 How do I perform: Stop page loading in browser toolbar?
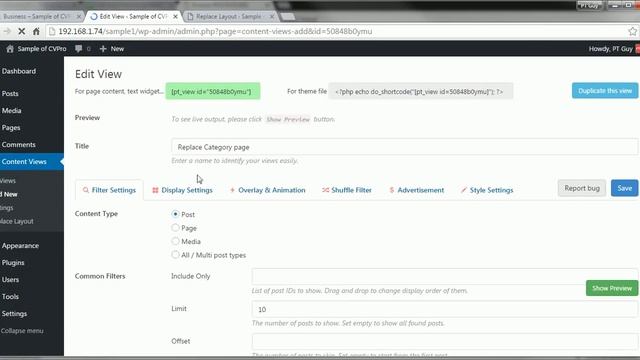(x=22, y=31)
